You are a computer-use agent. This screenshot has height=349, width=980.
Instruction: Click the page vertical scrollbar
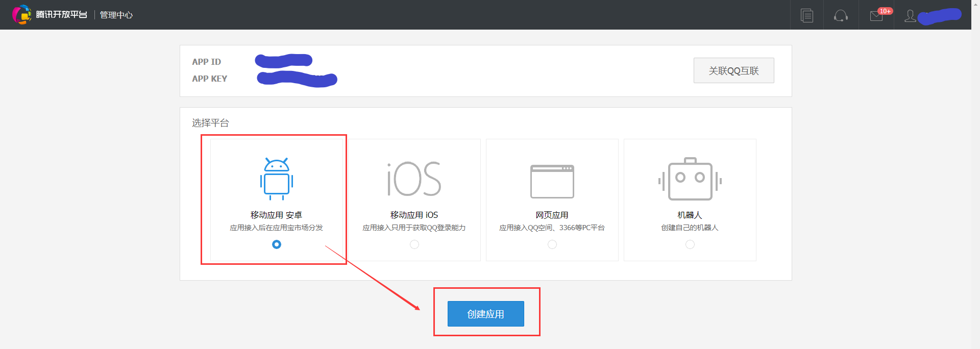975,174
